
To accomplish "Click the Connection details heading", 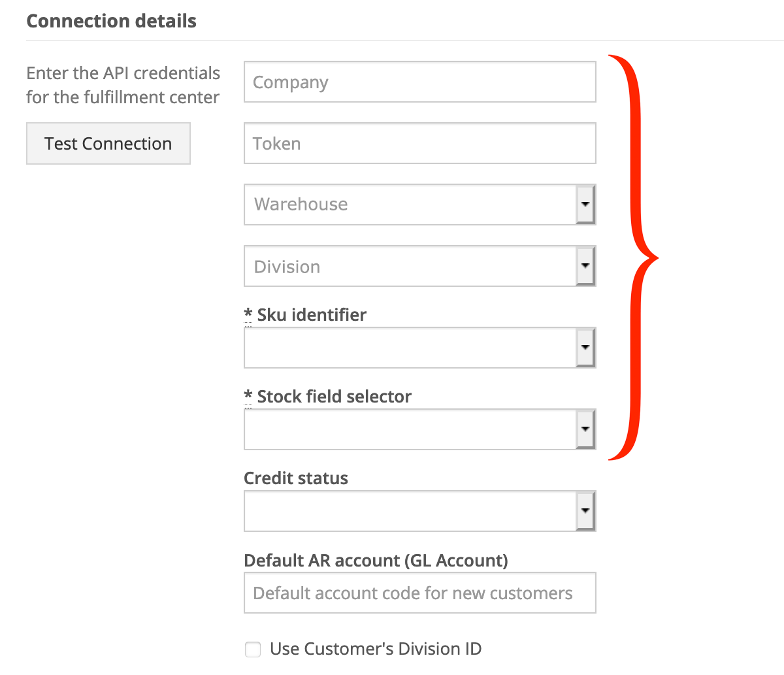I will coord(112,21).
